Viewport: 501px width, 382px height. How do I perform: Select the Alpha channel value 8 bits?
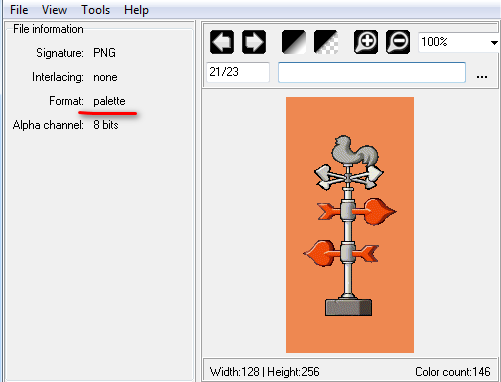(x=106, y=125)
